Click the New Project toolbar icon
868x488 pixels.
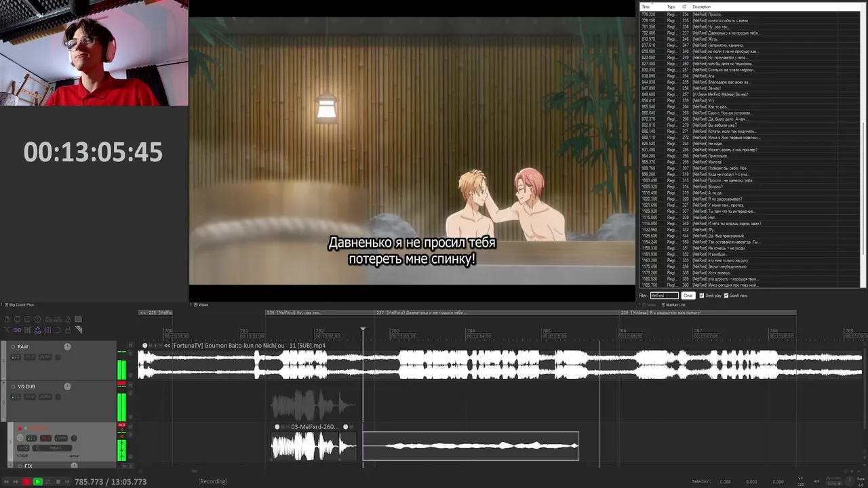(x=7, y=319)
